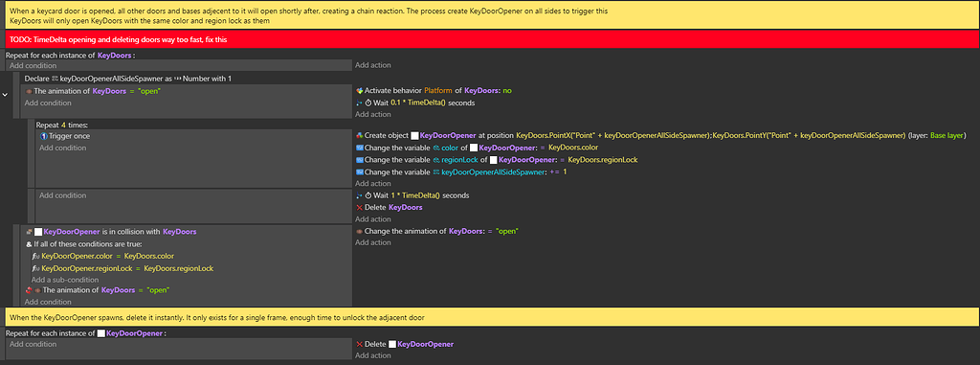
Task: Click the object variable icon before 'regionLock' of KeyDoorOpener
Action: (x=436, y=160)
